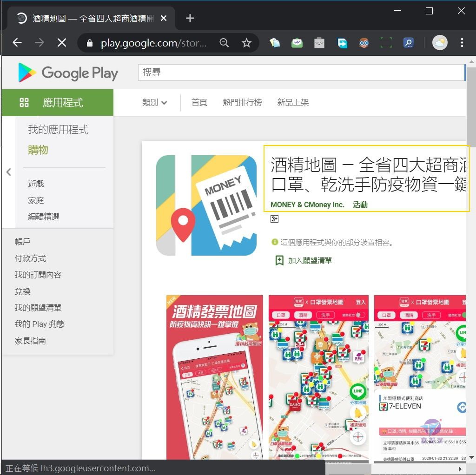
Task: Open developer MONEY & CMoney Inc. link
Action: (307, 205)
